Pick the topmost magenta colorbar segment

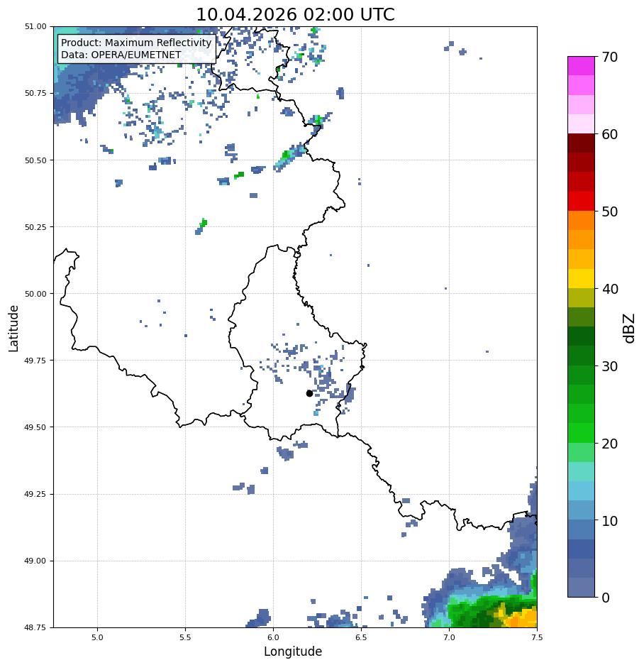[x=582, y=66]
